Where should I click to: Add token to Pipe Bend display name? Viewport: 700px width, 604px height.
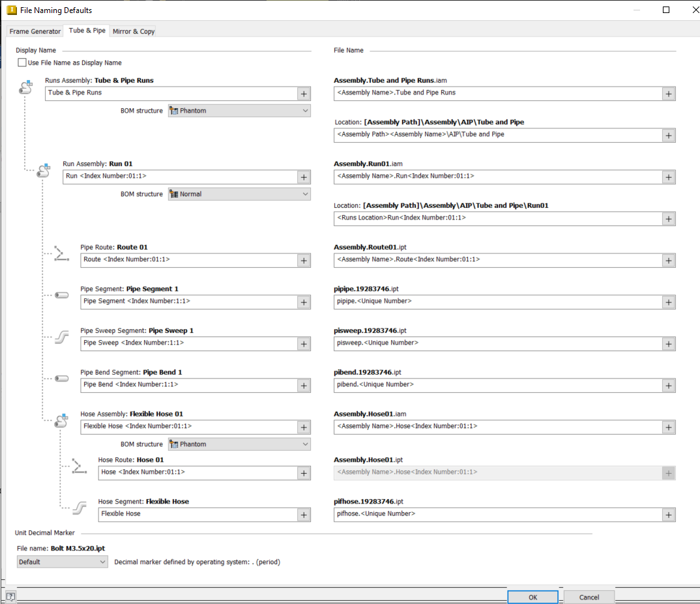pos(304,386)
